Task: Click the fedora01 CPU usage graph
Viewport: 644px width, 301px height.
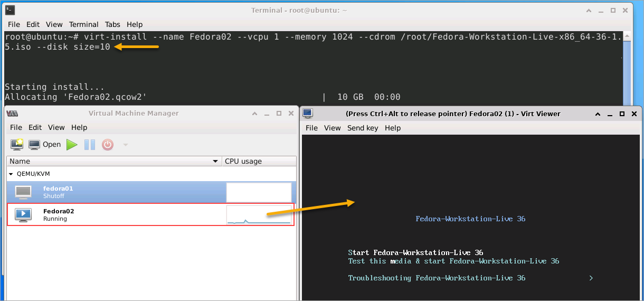Action: [259, 192]
